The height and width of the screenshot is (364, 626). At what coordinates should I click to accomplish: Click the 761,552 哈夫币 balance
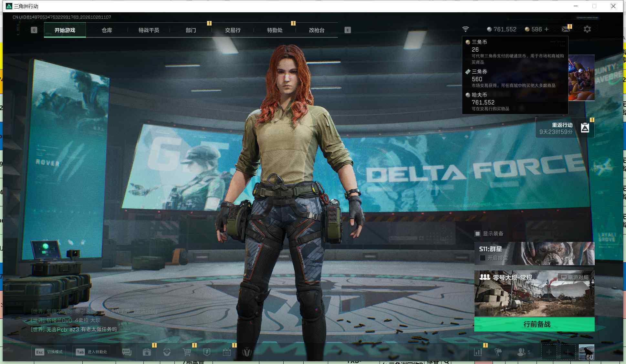click(502, 29)
